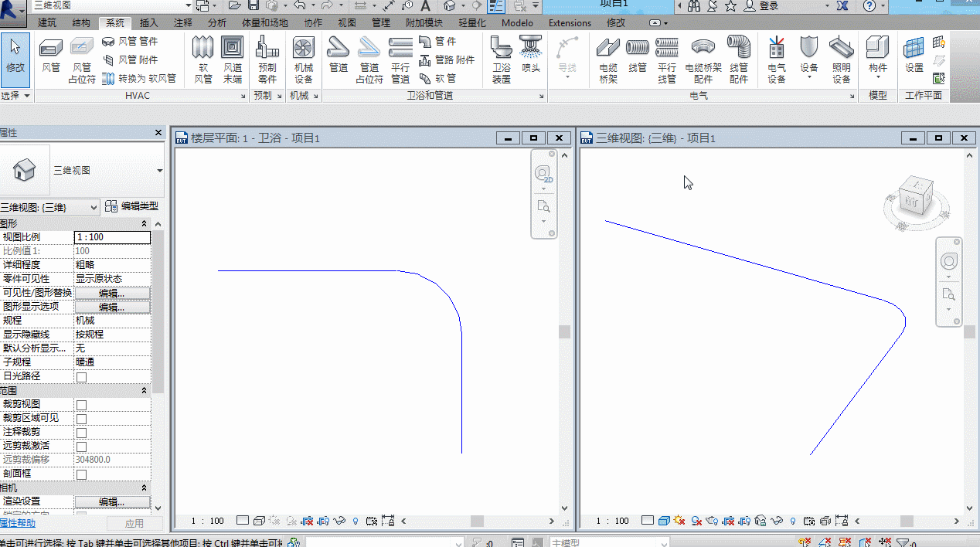Click the 视图比例 1:100 input field
The width and height of the screenshot is (980, 547).
(112, 237)
